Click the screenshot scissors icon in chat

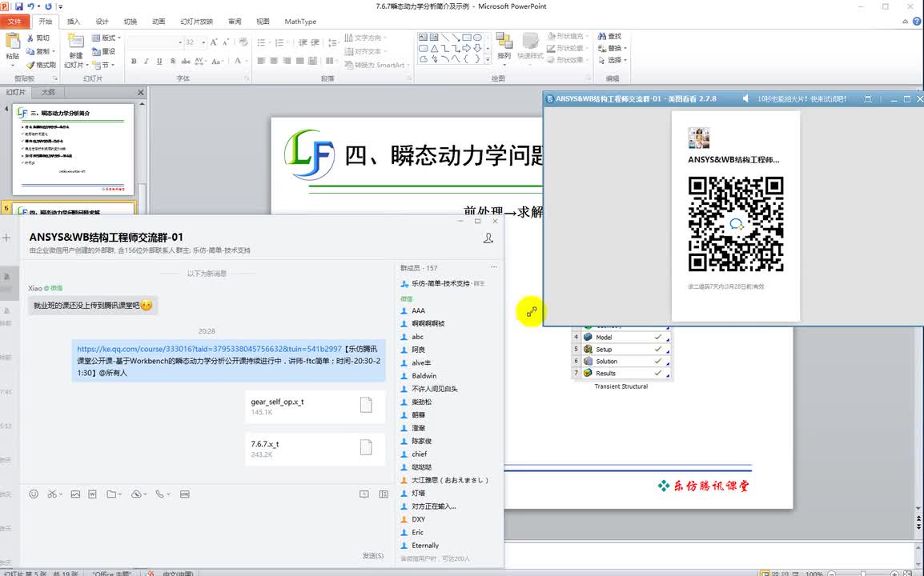tap(52, 494)
